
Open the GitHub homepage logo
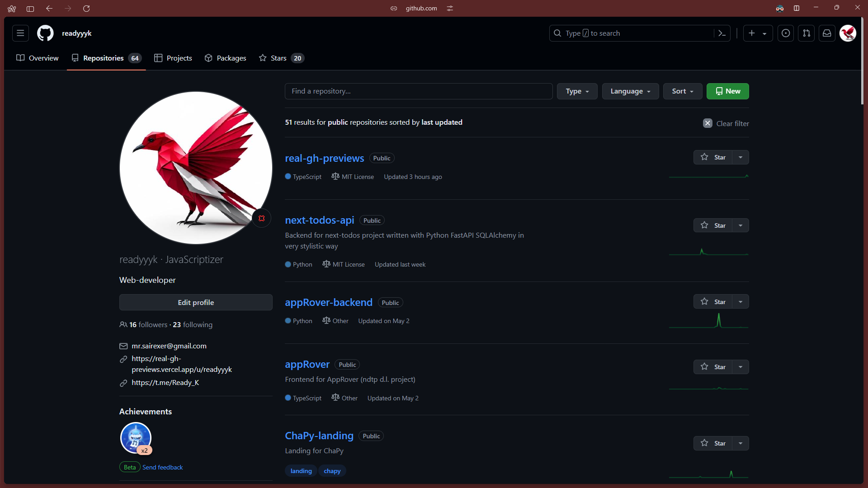tap(45, 33)
